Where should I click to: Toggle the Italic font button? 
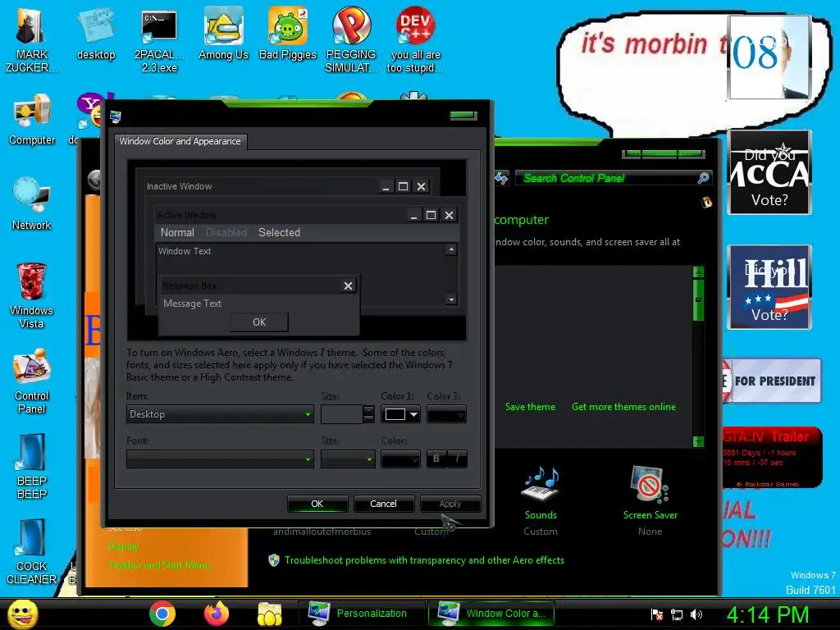[x=457, y=459]
